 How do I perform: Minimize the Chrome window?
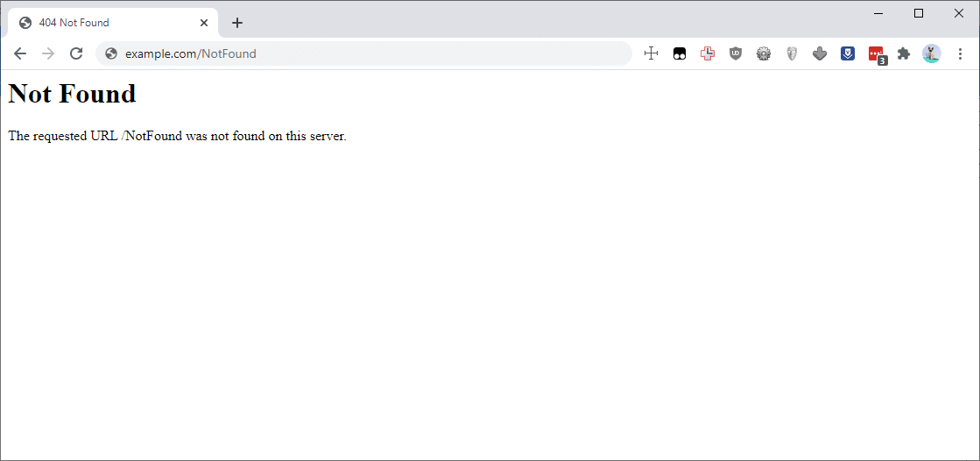pyautogui.click(x=878, y=13)
